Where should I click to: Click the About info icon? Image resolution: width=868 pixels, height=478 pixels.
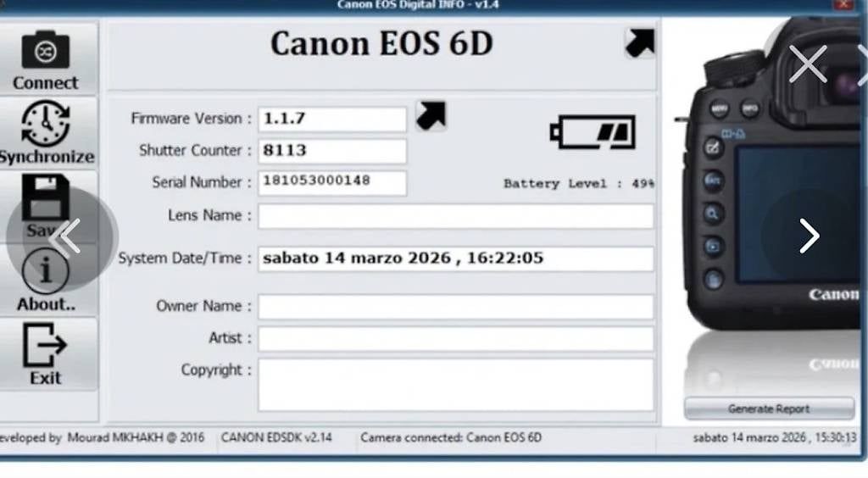point(46,271)
